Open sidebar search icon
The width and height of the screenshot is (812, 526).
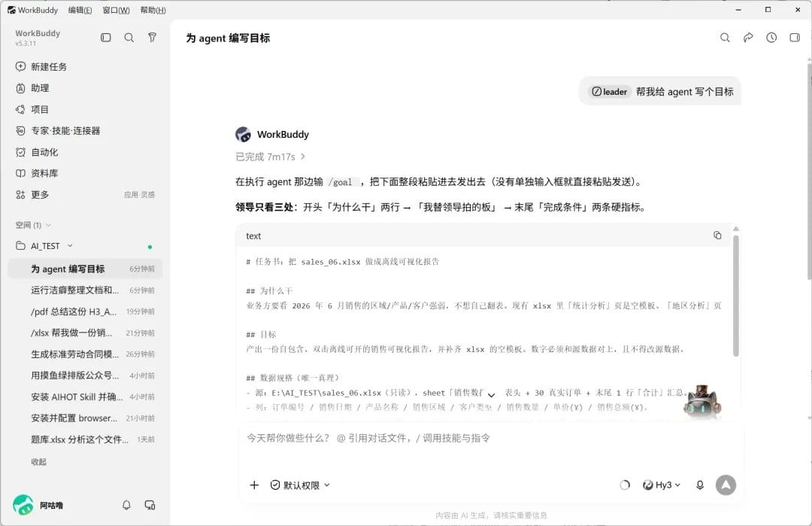129,38
